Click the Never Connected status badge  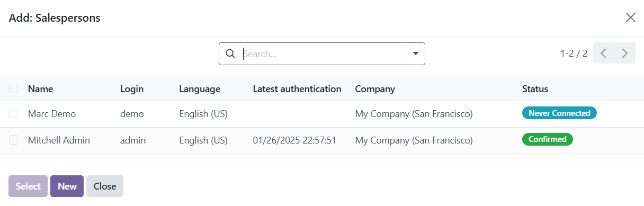[x=559, y=113]
